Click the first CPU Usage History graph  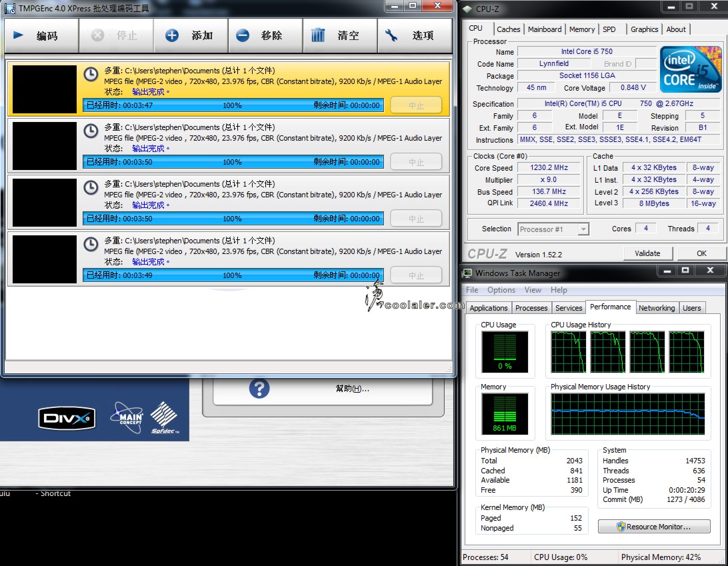pos(568,351)
